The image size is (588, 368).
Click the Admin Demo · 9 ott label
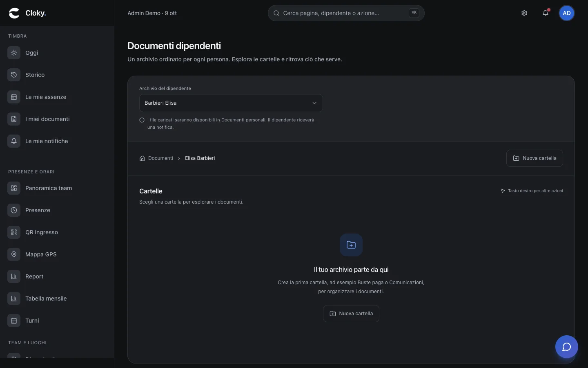pos(152,13)
